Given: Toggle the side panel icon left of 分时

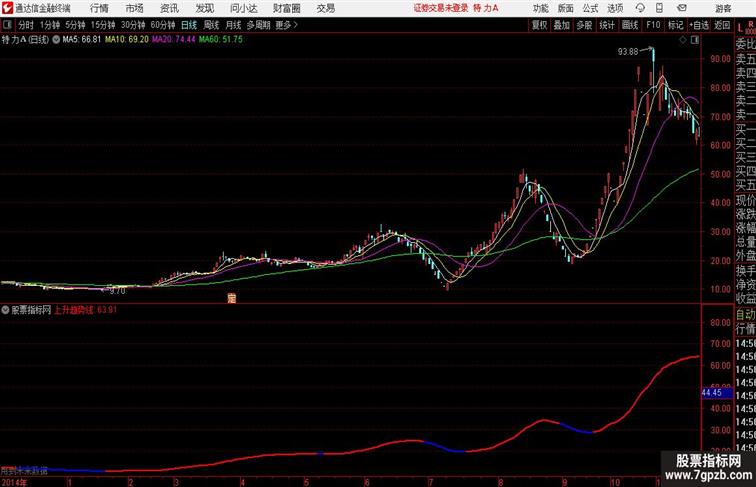Looking at the screenshot, I should click(7, 25).
